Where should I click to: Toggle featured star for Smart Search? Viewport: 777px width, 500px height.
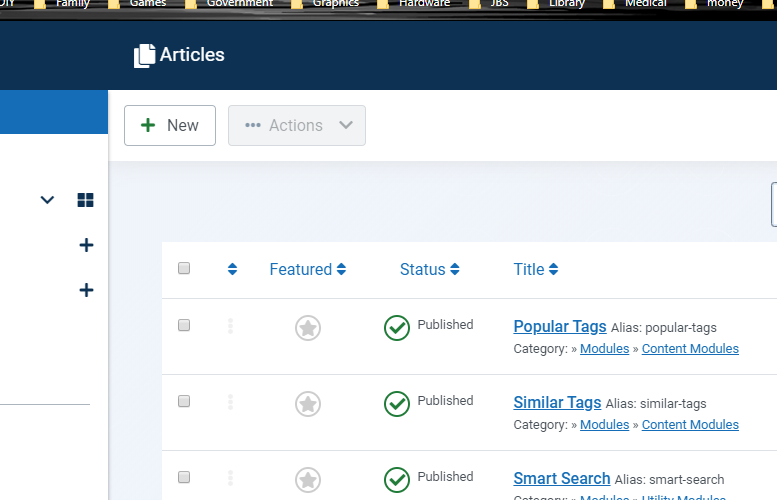point(308,480)
